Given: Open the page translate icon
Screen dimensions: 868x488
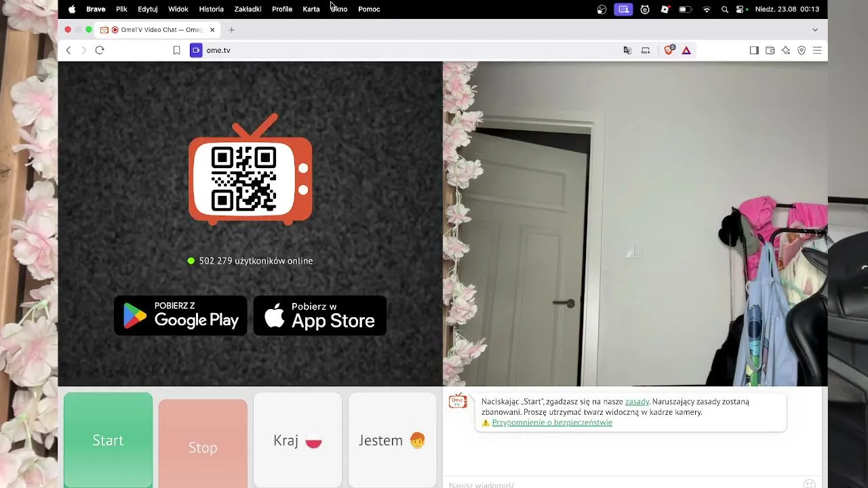Looking at the screenshot, I should tap(627, 50).
